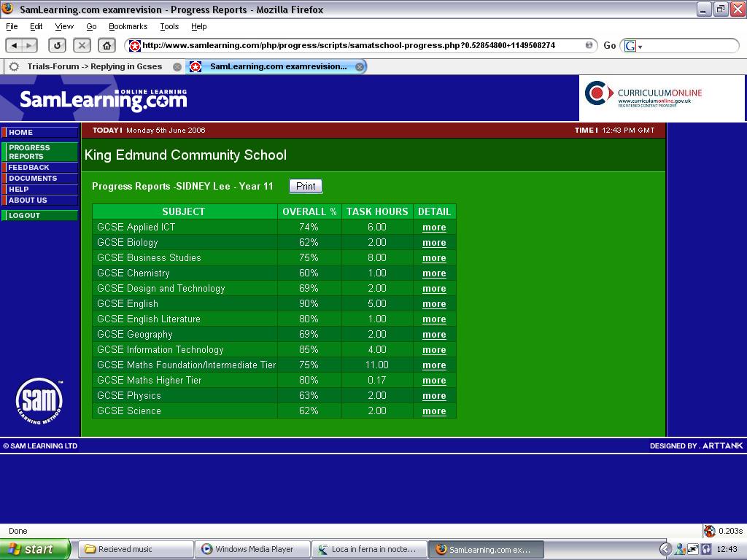Open the Help menu in the menu bar

199,27
